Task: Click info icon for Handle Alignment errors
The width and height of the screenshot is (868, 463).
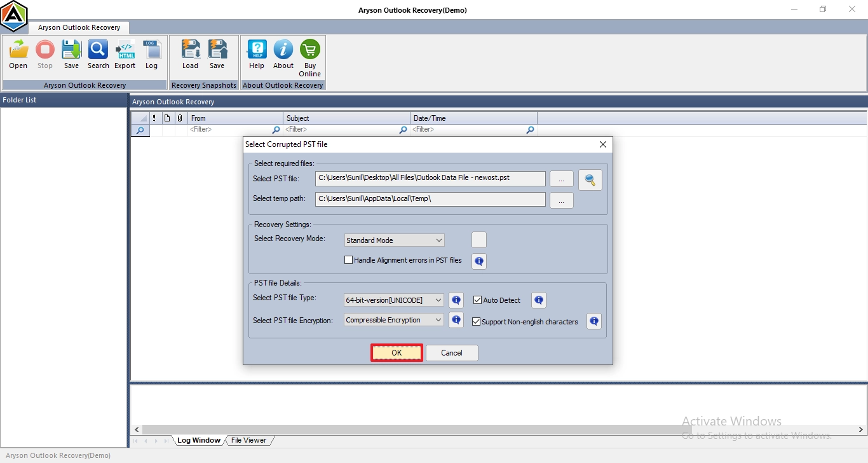Action: click(x=479, y=261)
